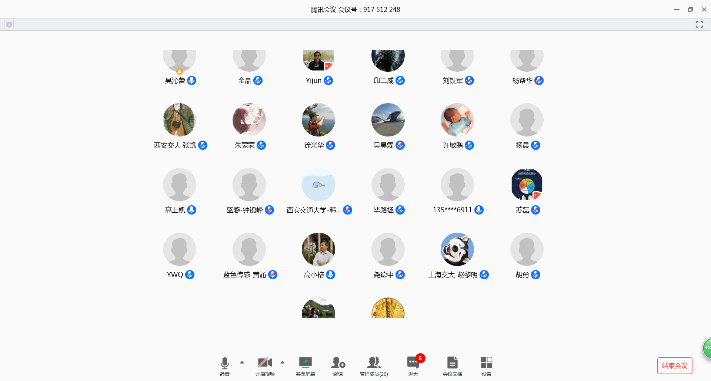
Task: Select the sleeping baby avatar
Action: [x=458, y=120]
